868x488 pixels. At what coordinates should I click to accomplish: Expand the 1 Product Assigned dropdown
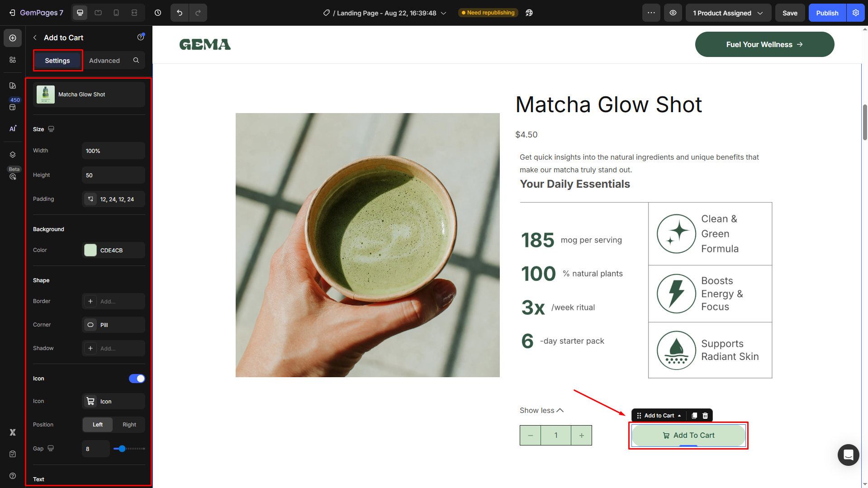[x=728, y=13]
